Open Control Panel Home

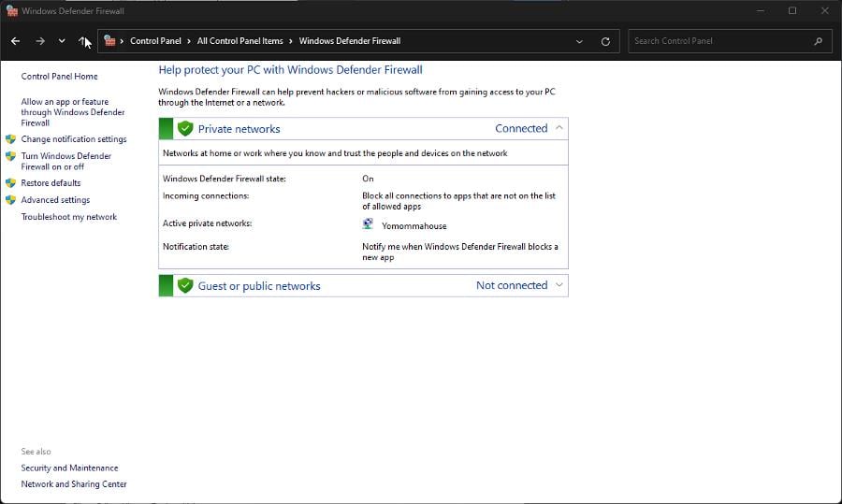[x=59, y=77]
